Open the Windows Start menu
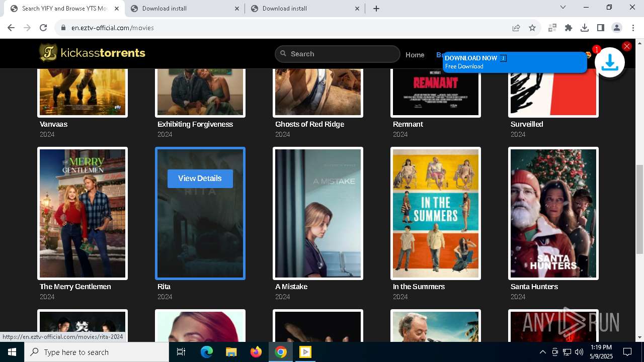Image resolution: width=644 pixels, height=362 pixels. pos(12,352)
